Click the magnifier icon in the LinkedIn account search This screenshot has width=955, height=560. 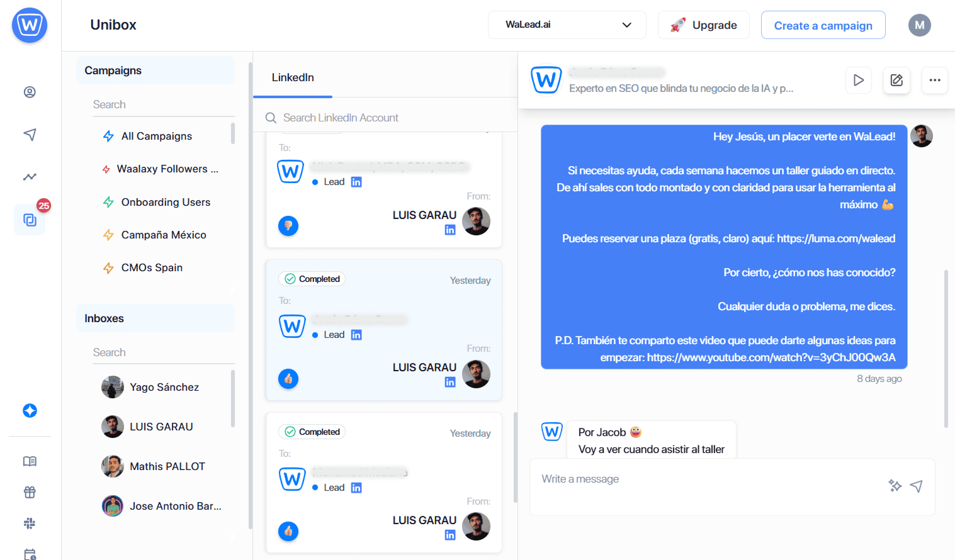271,118
